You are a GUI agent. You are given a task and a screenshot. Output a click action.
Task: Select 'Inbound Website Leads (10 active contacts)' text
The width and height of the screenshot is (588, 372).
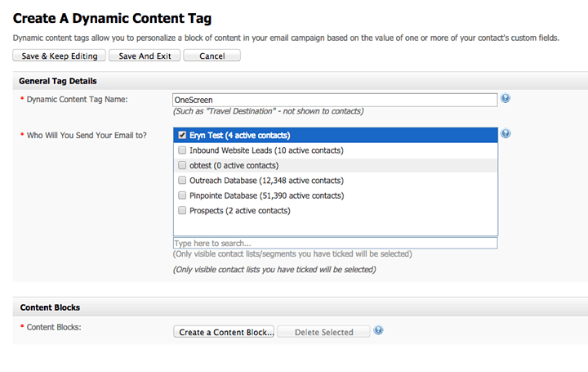[266, 150]
